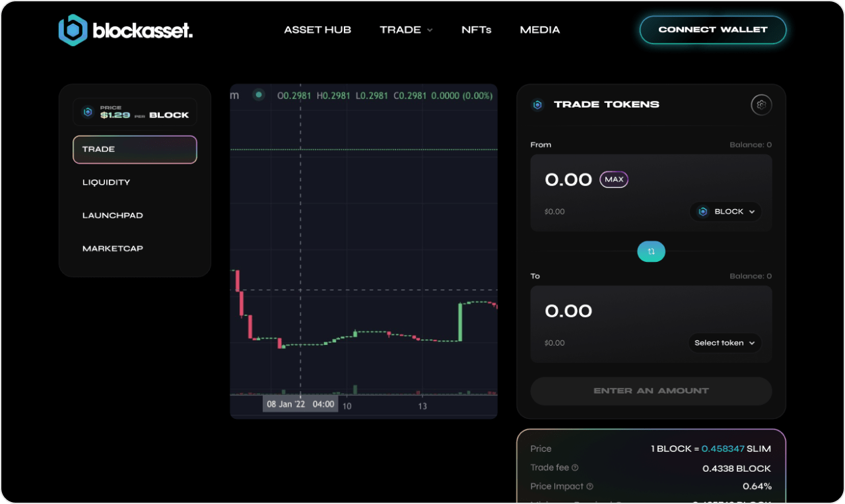Viewport: 845px width, 504px height.
Task: Click the 0.458347 price value
Action: point(723,449)
